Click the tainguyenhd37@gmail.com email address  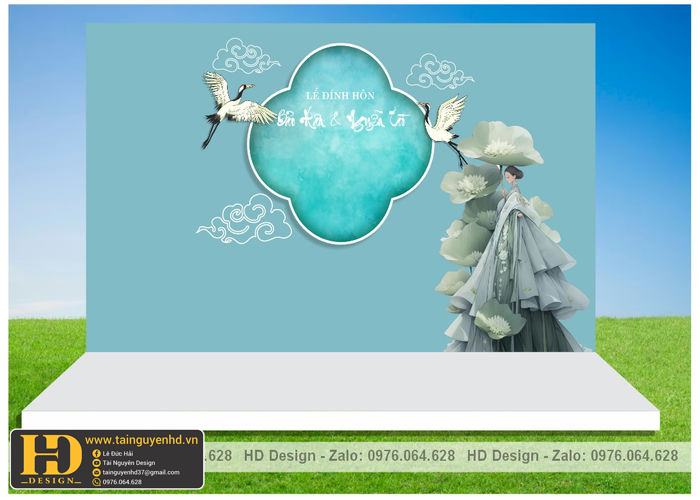pyautogui.click(x=141, y=472)
